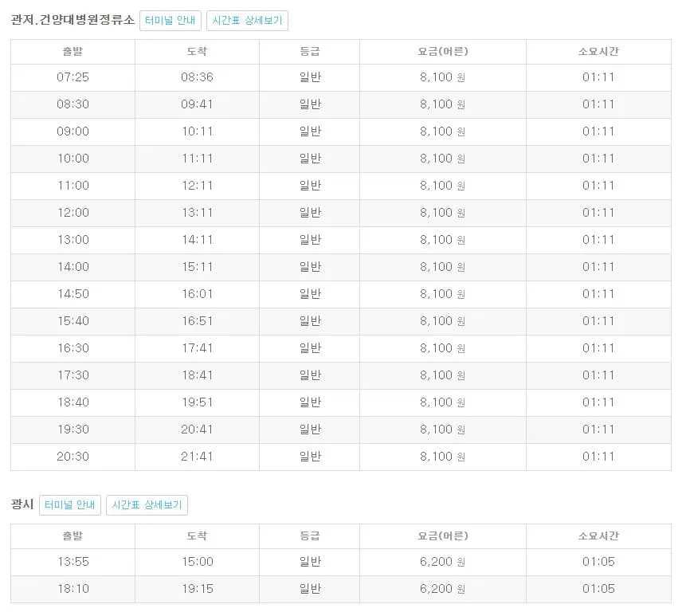682x616 pixels.
Task: Click the 12:11 arrival time
Action: (x=197, y=186)
